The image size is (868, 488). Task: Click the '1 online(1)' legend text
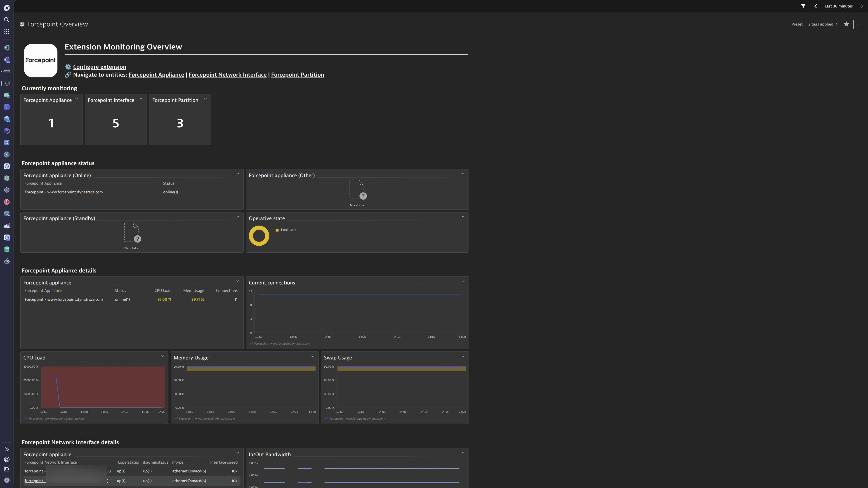pos(288,230)
